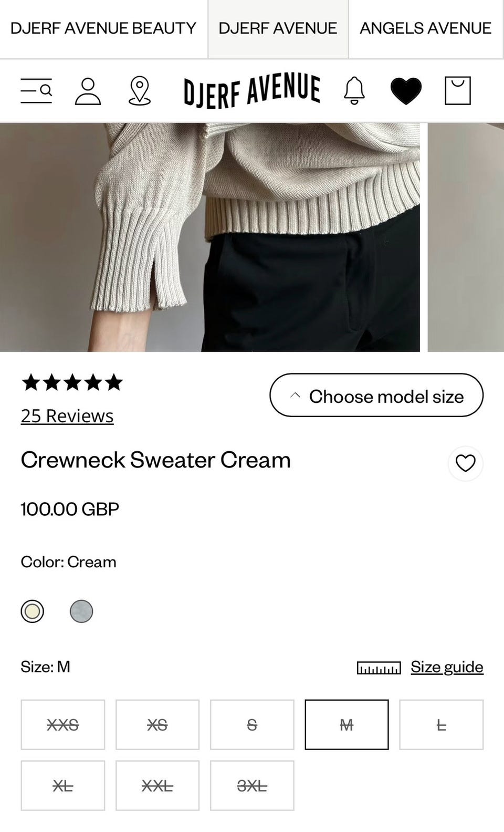
Task: Select size L option
Action: (x=441, y=724)
